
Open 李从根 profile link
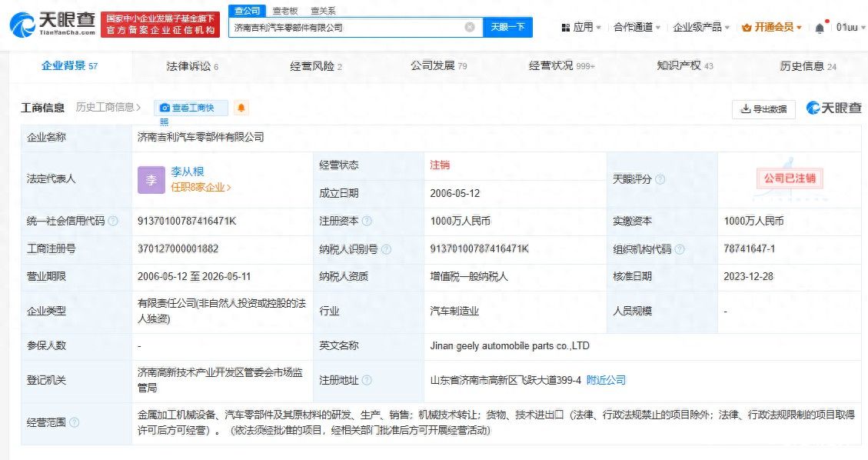coord(187,172)
